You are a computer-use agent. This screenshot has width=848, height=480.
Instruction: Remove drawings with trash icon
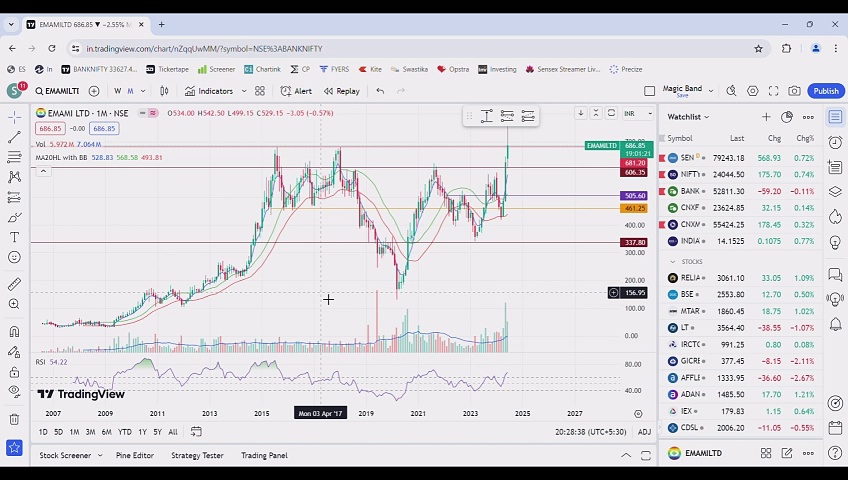point(15,419)
